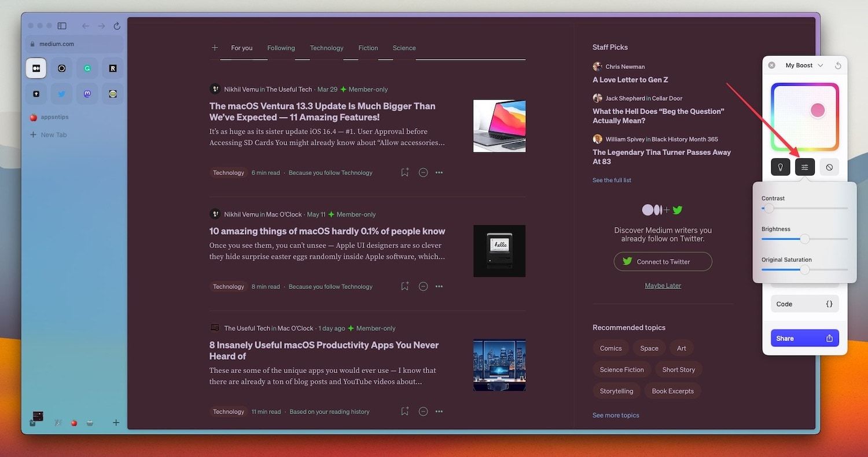868x457 pixels.
Task: Expand the My Boost dropdown
Action: (804, 65)
